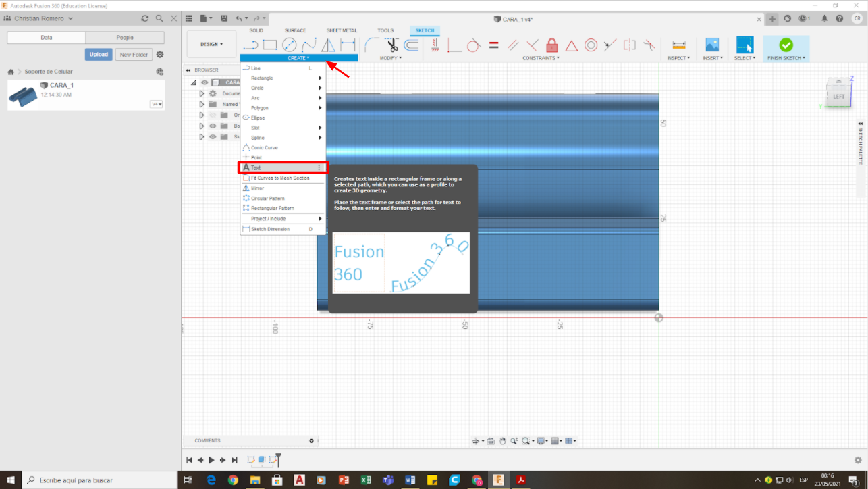Choose Ellipse in Create menu

[283, 118]
